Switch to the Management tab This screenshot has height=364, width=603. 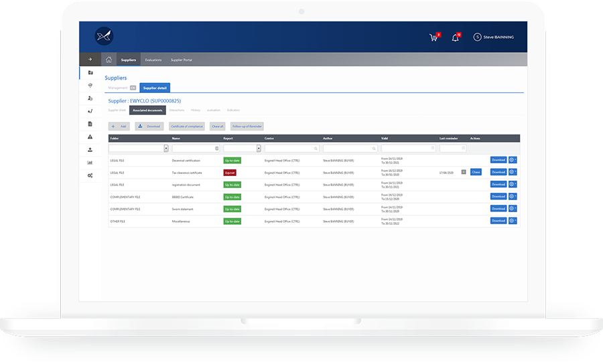(118, 88)
